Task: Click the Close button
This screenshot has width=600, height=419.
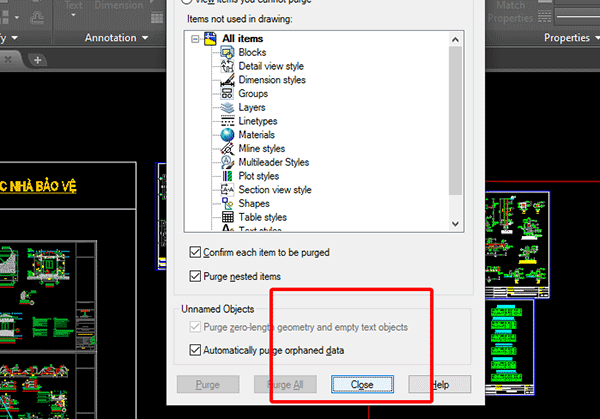Action: point(362,384)
